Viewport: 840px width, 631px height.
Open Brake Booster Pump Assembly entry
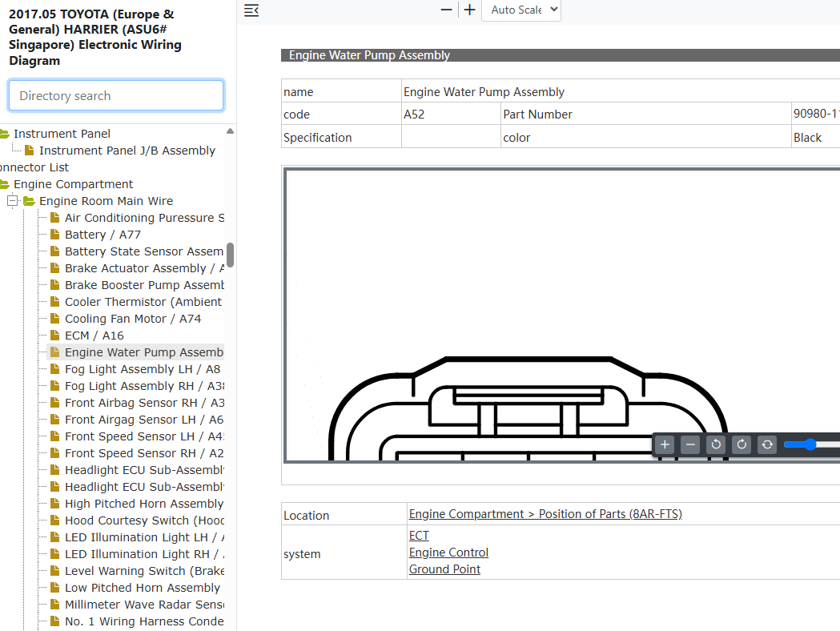(x=144, y=285)
